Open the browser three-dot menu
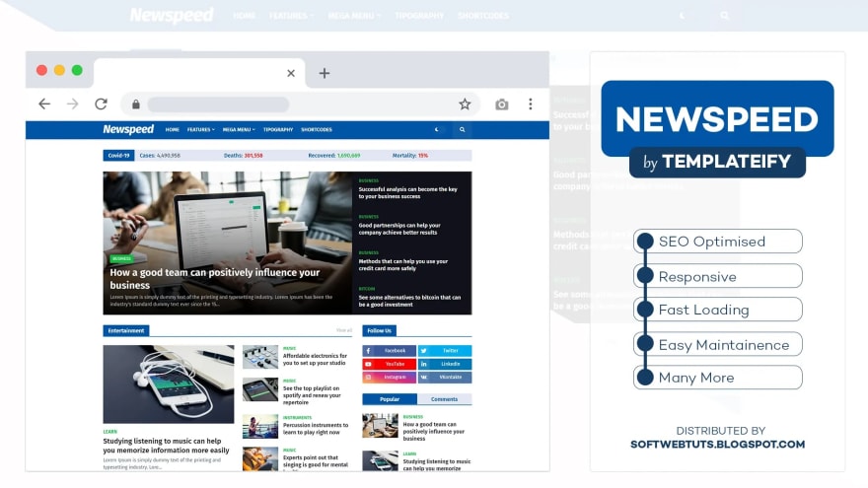This screenshot has height=488, width=868. click(531, 105)
